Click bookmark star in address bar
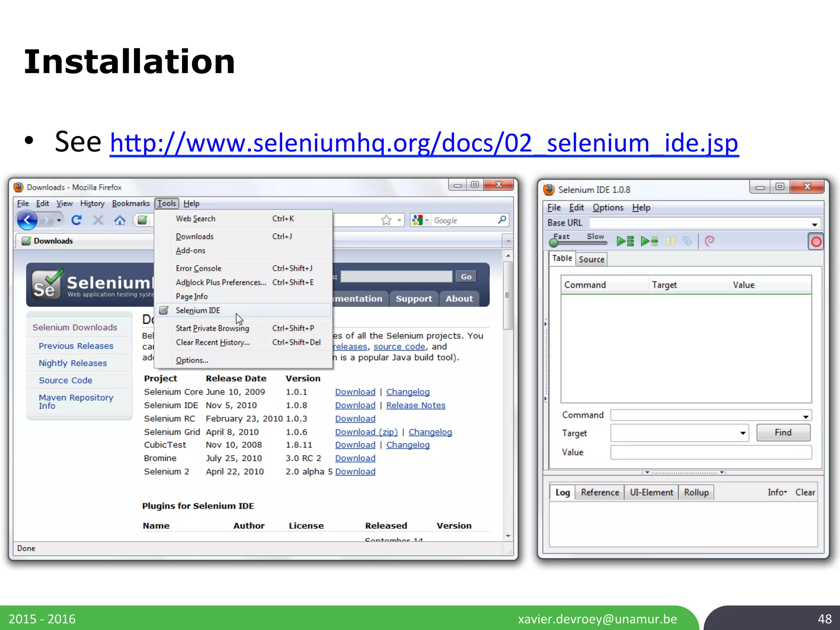The image size is (840, 630). tap(386, 220)
